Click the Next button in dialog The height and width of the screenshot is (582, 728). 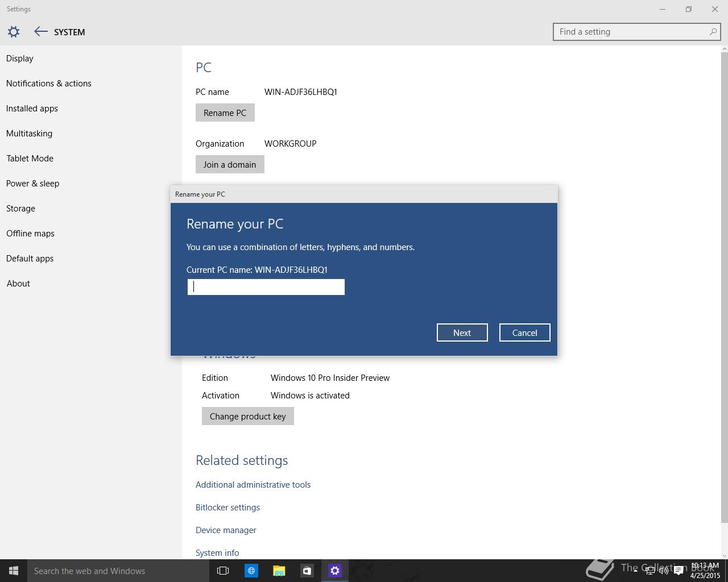coord(462,332)
